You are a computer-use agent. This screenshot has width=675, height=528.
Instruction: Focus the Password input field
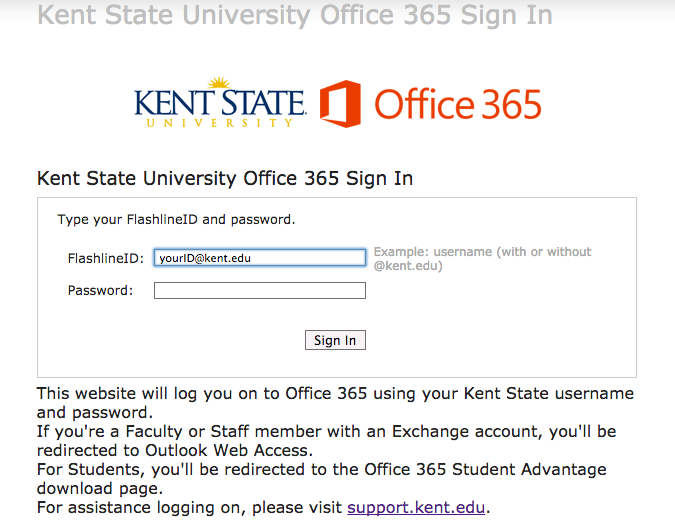pos(260,291)
